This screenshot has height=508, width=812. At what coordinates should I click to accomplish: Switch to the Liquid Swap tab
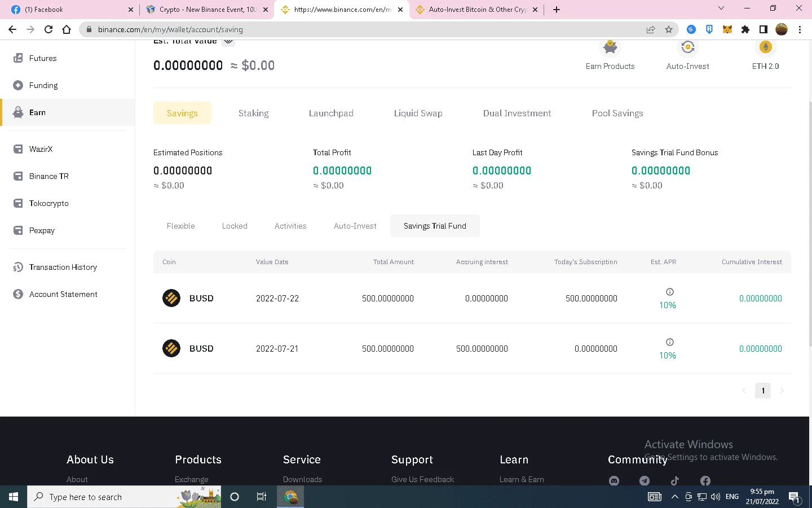tap(418, 113)
